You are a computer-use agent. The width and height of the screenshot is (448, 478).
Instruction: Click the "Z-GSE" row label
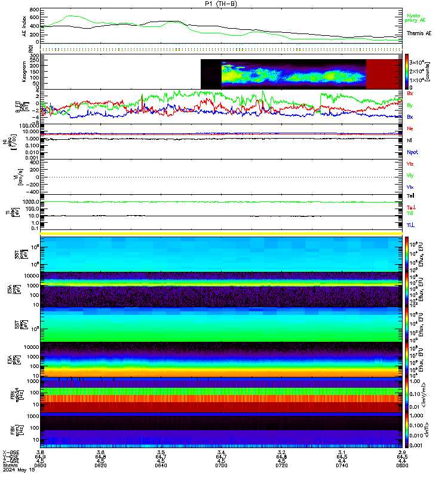pos(11,461)
